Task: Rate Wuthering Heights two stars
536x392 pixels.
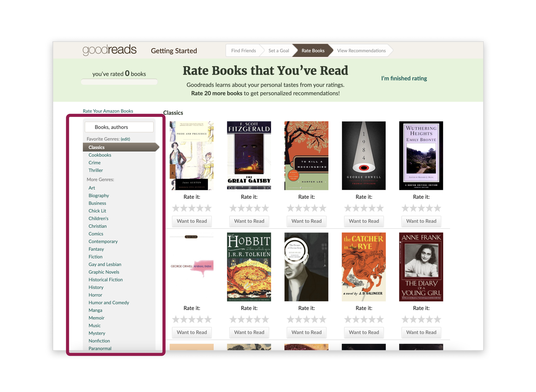Action: [413, 208]
